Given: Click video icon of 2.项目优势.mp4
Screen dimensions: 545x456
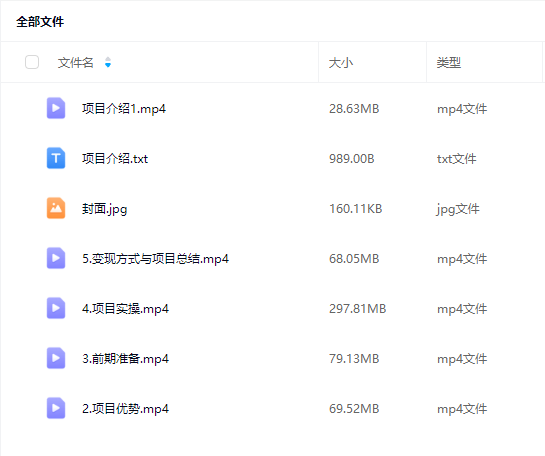Looking at the screenshot, I should click(56, 408).
